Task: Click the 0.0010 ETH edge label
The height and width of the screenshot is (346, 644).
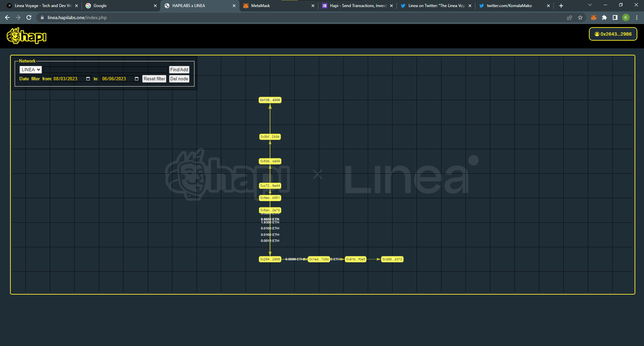Action: pos(270,241)
